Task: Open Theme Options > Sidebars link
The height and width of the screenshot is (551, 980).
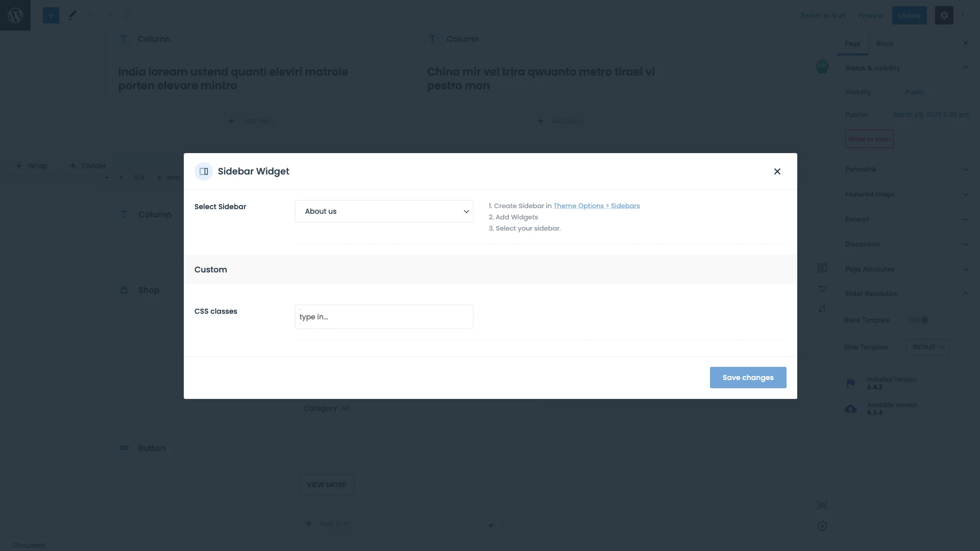Action: point(596,206)
